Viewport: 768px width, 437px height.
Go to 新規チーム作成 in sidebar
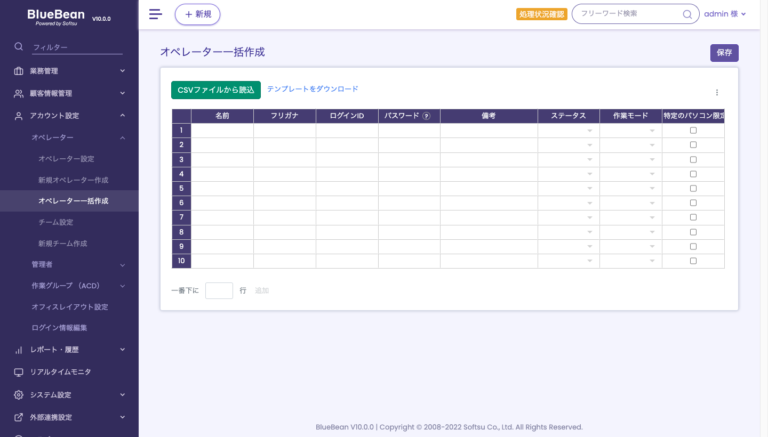tap(62, 243)
